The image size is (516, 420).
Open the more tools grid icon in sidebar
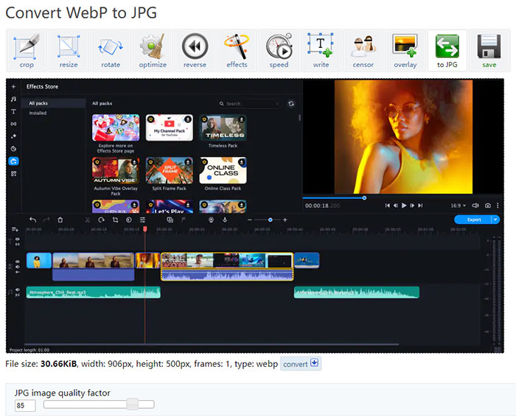(13, 174)
